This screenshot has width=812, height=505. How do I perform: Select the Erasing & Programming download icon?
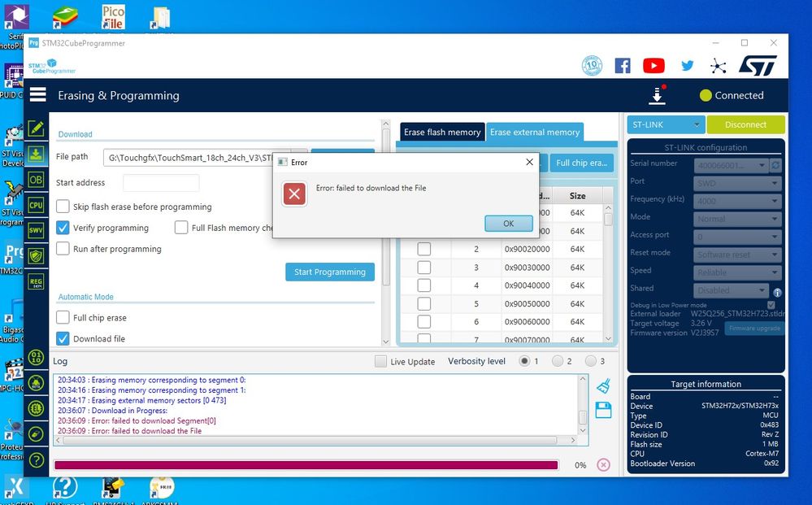[x=36, y=154]
